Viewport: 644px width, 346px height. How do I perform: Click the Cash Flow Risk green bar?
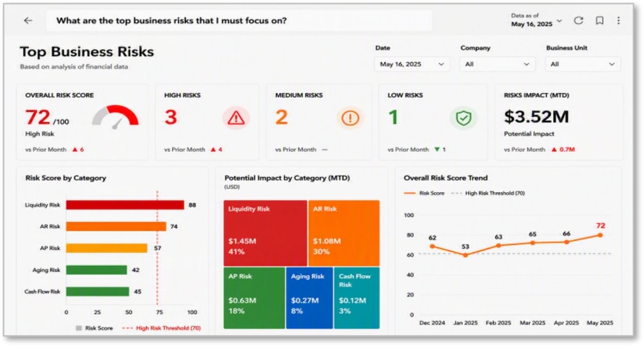click(x=97, y=292)
